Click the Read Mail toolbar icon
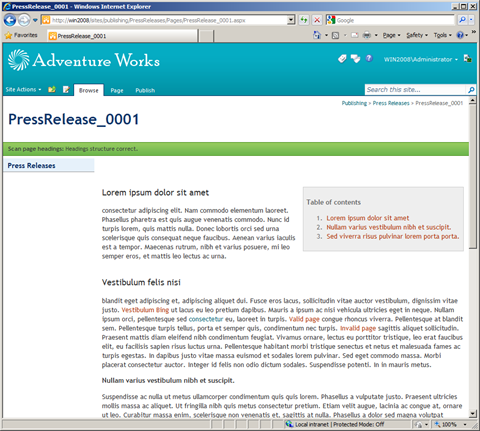The image size is (480, 431). point(354,35)
